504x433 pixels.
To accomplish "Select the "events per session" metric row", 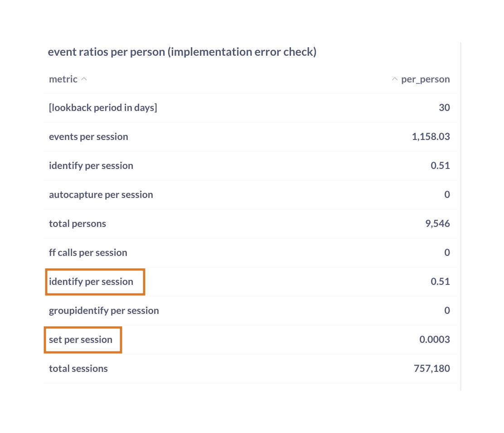I will [88, 136].
